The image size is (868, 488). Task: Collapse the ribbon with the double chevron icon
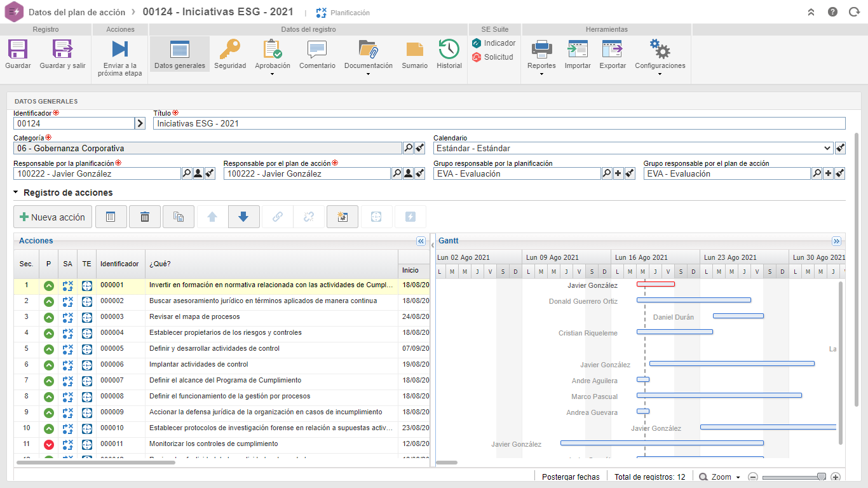click(x=811, y=12)
